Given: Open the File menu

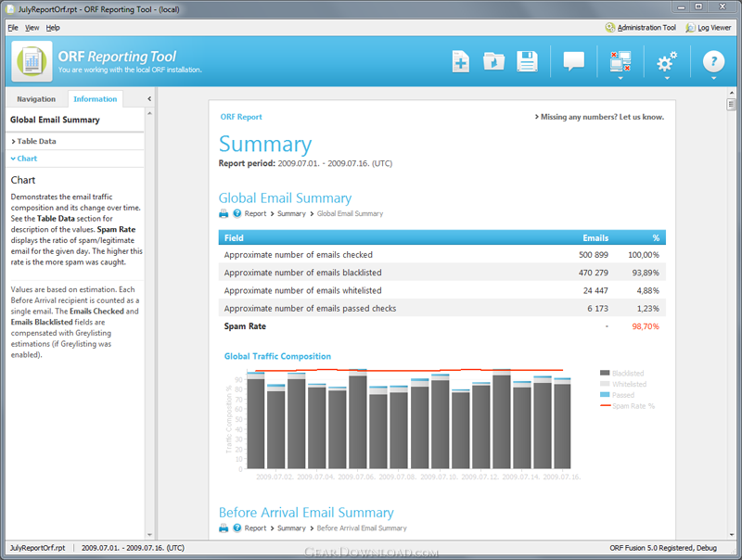Looking at the screenshot, I should [x=13, y=28].
